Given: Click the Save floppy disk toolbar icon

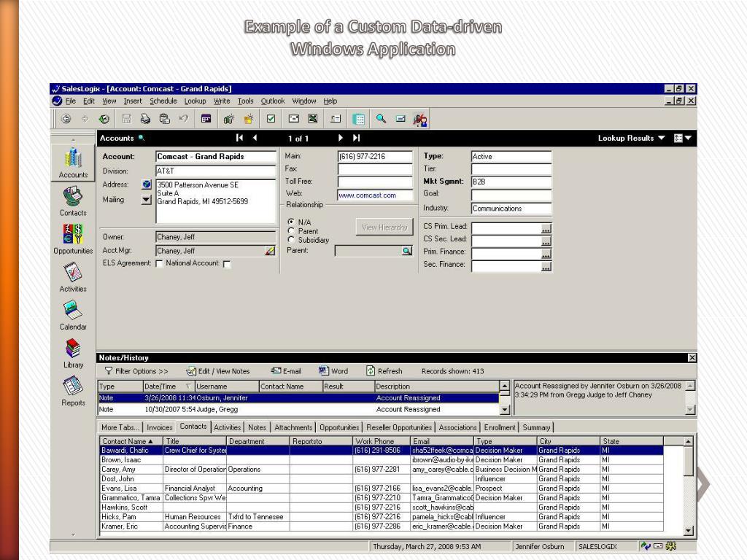Looking at the screenshot, I should 127,119.
